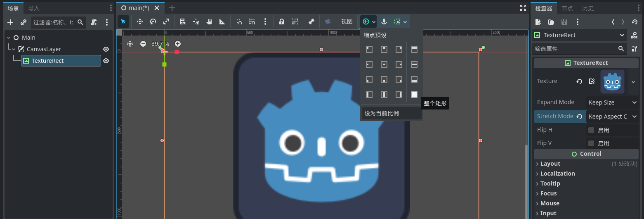This screenshot has width=644, height=219.
Task: Toggle distraction-free fullscreen mode
Action: (523, 8)
